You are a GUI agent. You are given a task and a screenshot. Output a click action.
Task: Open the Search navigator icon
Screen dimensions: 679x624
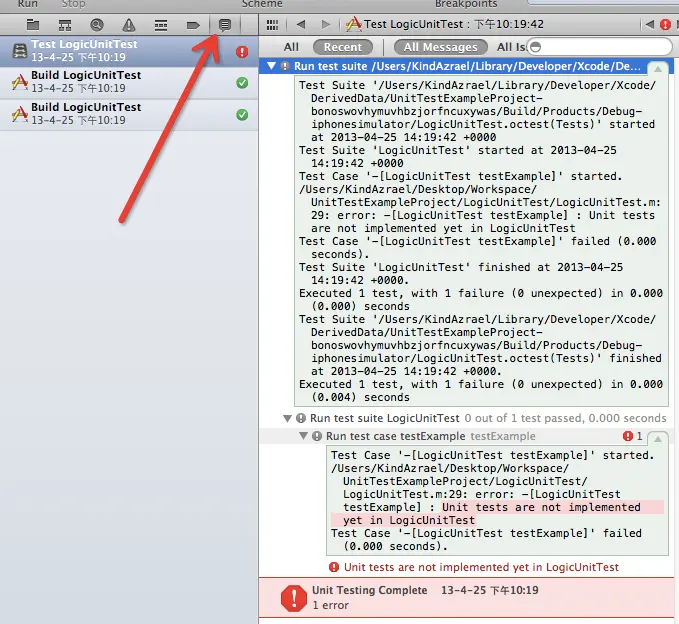click(x=97, y=24)
